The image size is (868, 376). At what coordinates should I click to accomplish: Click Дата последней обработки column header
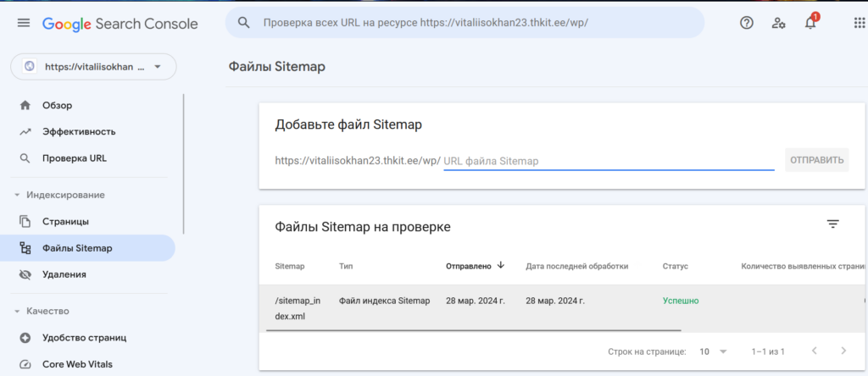576,266
